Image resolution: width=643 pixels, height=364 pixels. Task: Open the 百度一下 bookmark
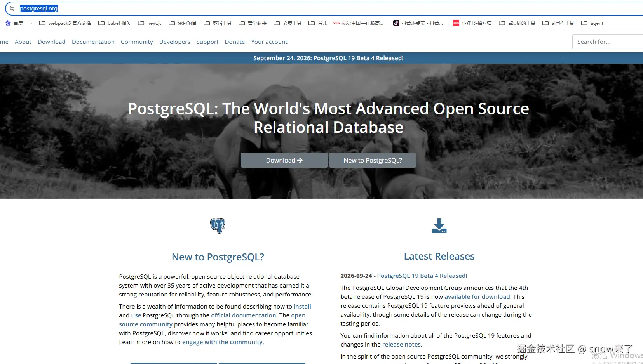[x=19, y=23]
